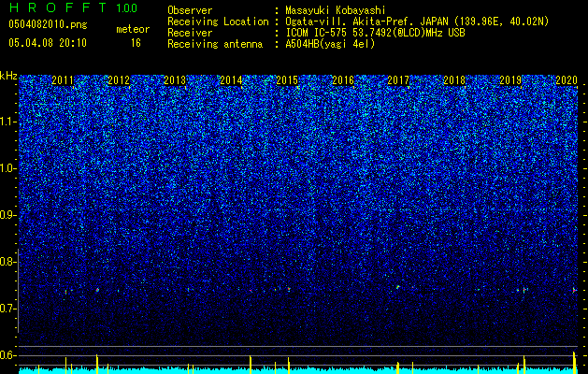Click the 0.8 frequency axis label
This screenshot has width=588, height=374.
coord(7,262)
